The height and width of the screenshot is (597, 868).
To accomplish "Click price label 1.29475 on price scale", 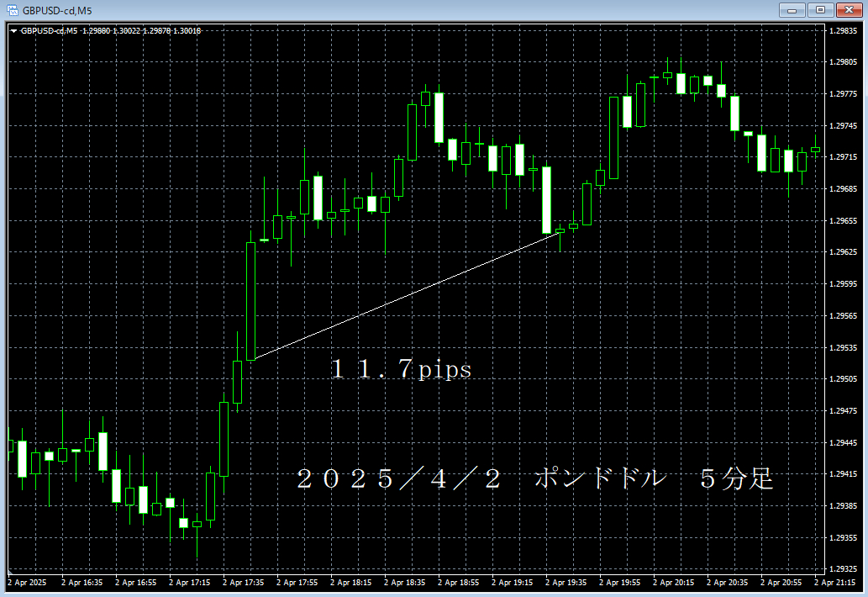I will [x=843, y=411].
